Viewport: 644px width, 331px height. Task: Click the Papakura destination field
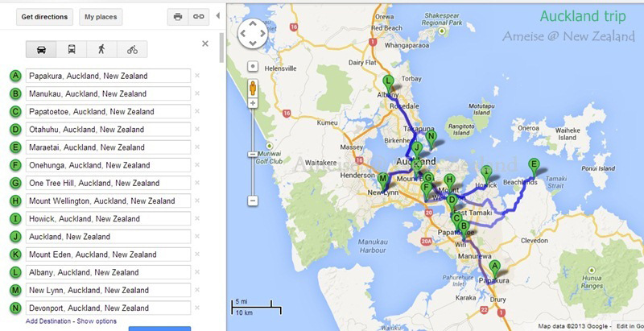tap(108, 76)
